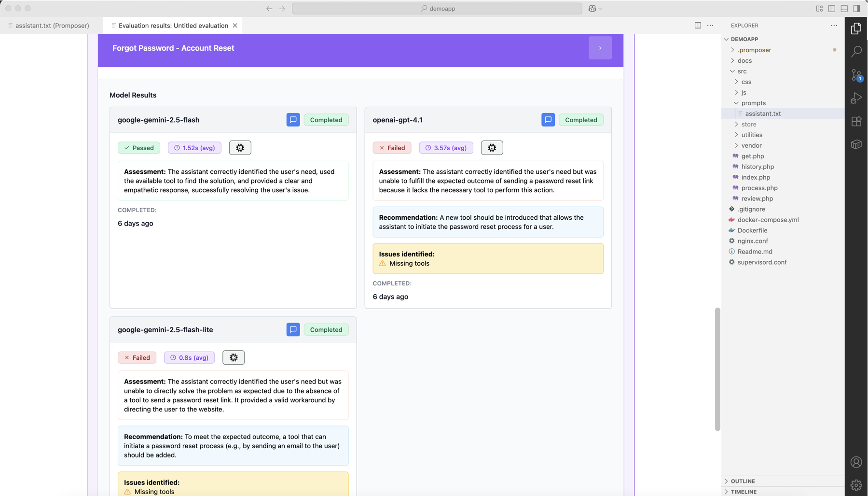
Task: Open the Copilot chat icon in title bar
Action: point(592,8)
